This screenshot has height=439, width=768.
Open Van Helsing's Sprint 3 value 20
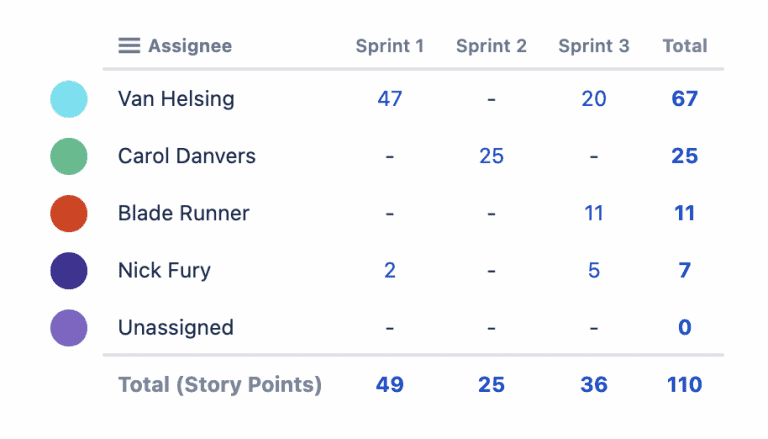pyautogui.click(x=594, y=99)
